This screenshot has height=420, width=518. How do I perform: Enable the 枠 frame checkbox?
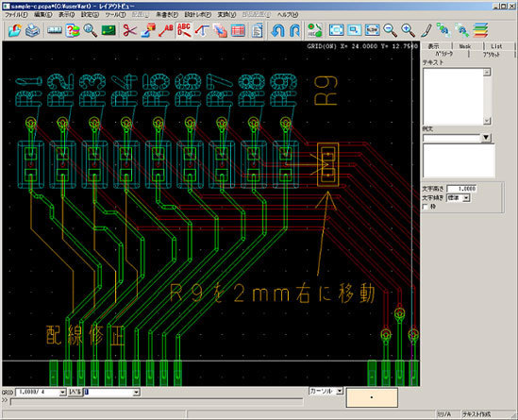[426, 207]
